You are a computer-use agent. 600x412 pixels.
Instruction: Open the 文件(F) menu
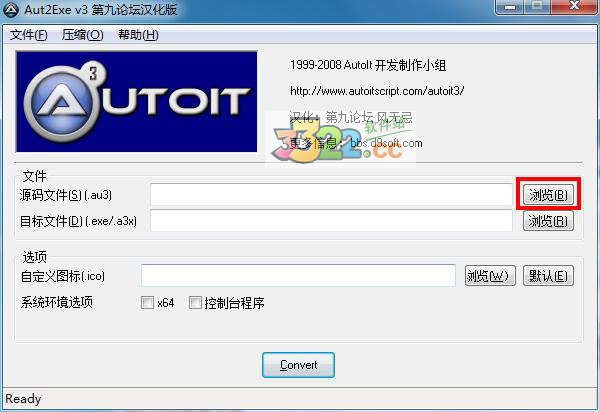(x=28, y=35)
